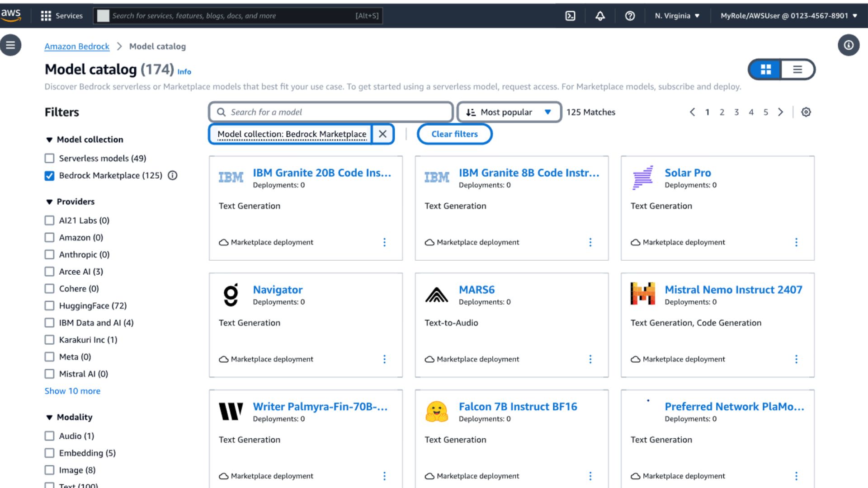
Task: Click the Model collection: Bedrock Marketplace filter token
Action: [292, 134]
